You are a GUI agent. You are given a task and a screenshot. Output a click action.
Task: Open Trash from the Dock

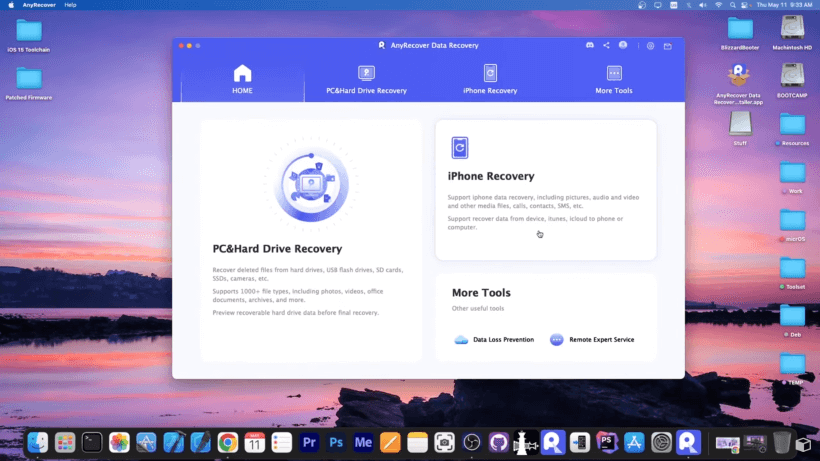click(782, 443)
